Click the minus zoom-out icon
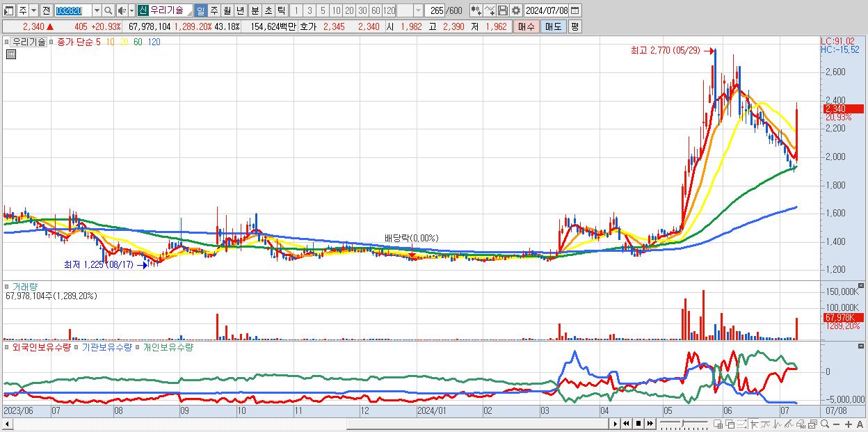This screenshot has height=432, width=868. coord(837,424)
